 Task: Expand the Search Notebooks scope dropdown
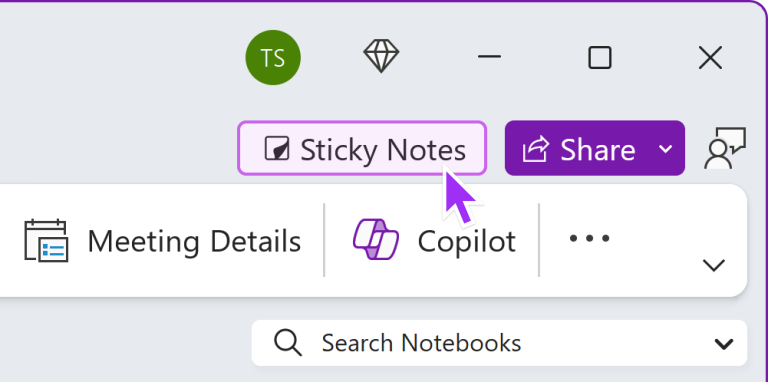724,344
